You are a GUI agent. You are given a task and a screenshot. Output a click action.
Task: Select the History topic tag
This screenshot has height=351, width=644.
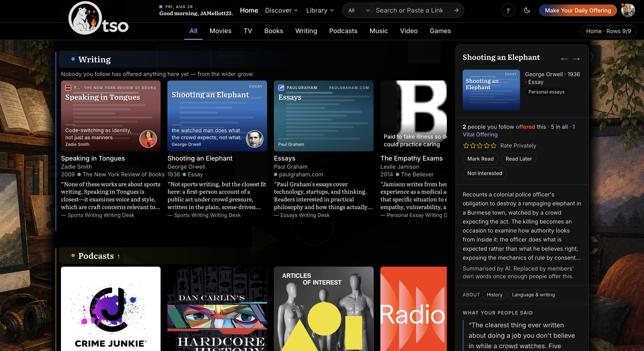(x=495, y=295)
